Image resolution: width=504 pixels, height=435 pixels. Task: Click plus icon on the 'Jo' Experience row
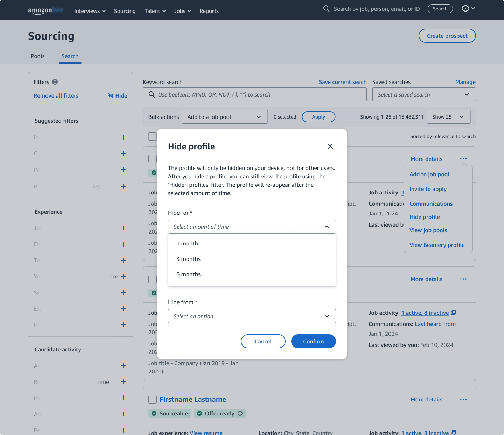point(124,228)
